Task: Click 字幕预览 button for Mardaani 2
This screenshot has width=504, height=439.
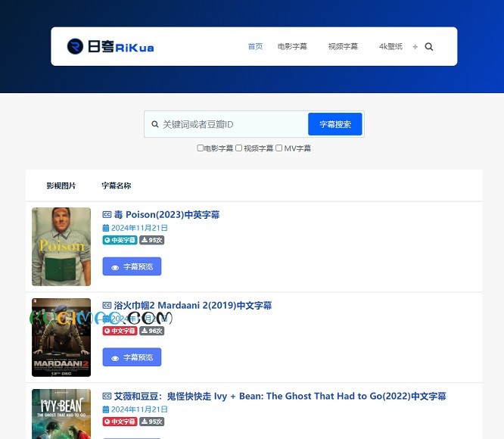Action: click(x=132, y=357)
